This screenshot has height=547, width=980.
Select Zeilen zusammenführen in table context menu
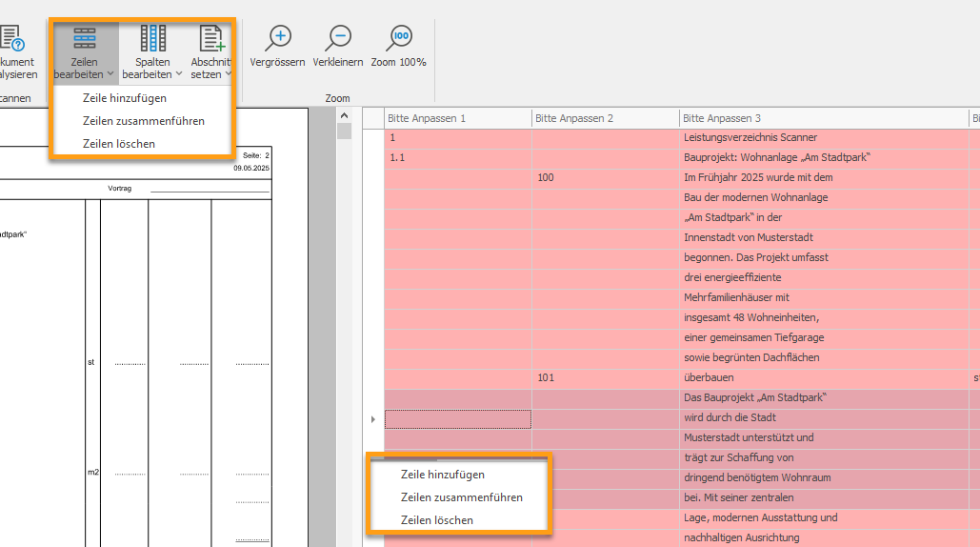pos(462,497)
